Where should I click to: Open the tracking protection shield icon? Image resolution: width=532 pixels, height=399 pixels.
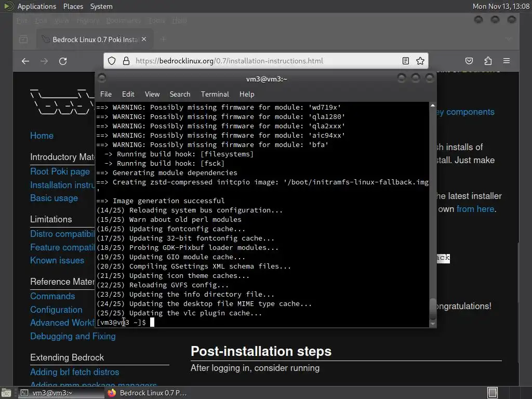(x=112, y=61)
